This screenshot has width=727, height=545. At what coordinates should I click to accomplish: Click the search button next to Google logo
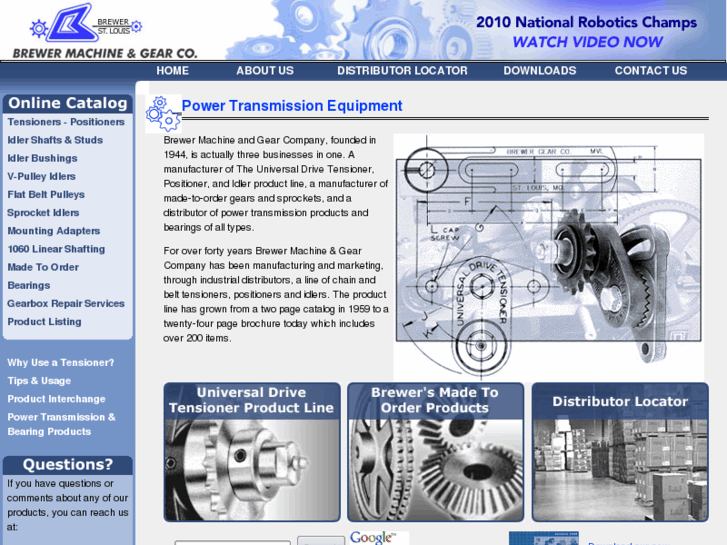321,541
